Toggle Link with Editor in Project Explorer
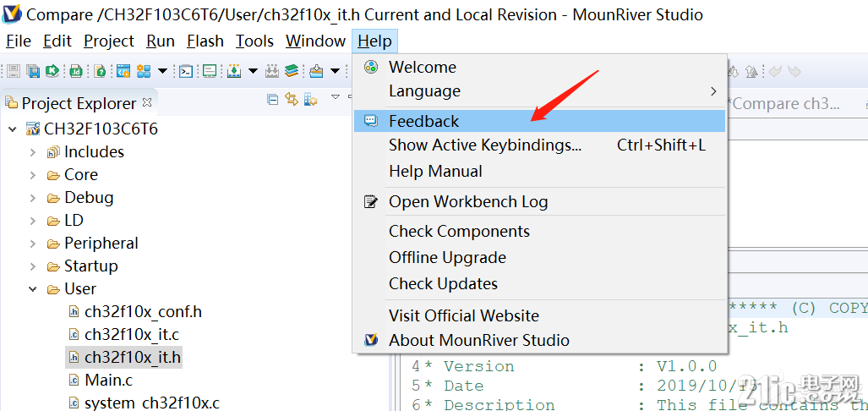 [292, 99]
